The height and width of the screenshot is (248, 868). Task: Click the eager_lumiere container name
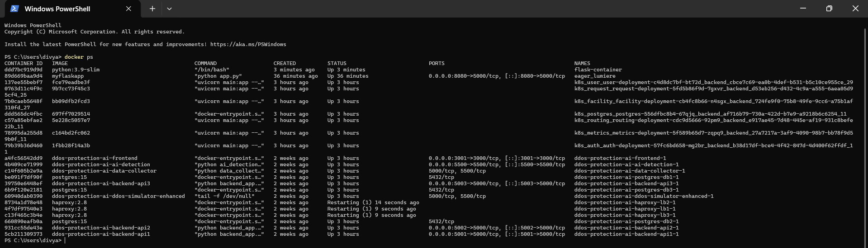(595, 76)
